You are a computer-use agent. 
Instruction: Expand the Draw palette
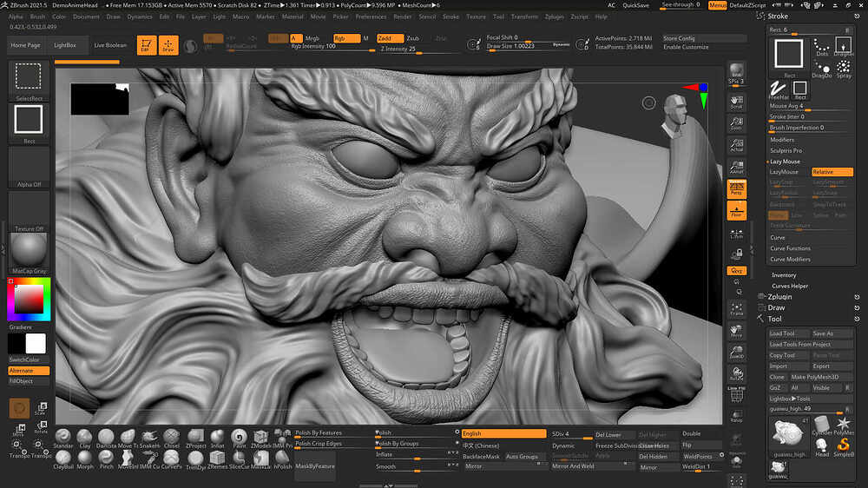click(x=776, y=308)
